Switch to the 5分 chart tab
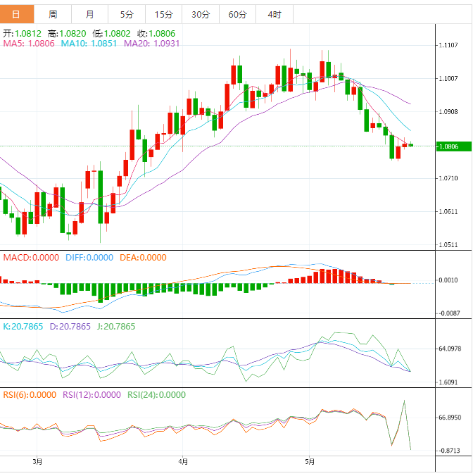Image resolution: width=473 pixels, height=476 pixels. click(x=126, y=14)
